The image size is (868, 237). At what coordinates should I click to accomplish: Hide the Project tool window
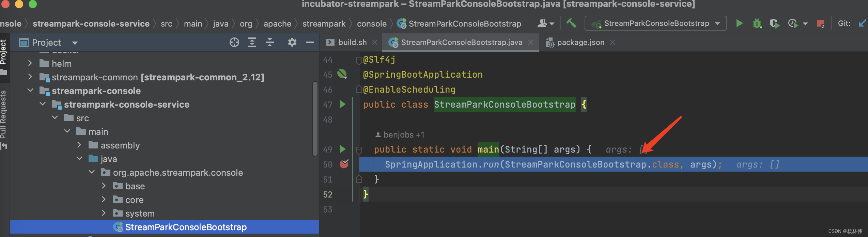tap(310, 42)
